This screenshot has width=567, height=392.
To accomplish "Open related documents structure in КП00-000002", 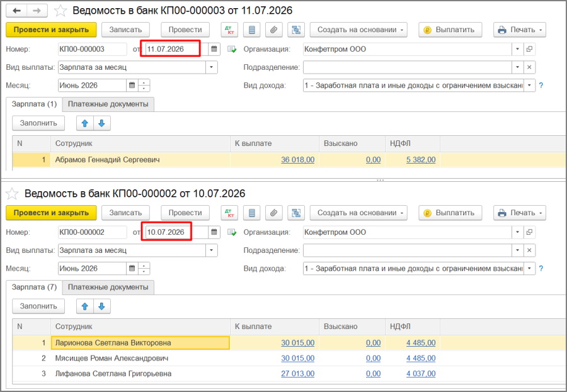I will click(296, 213).
